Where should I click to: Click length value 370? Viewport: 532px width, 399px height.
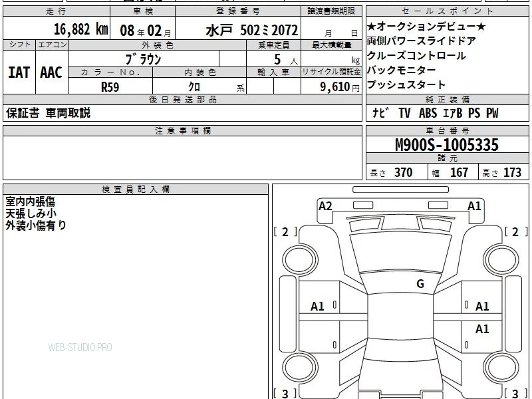tap(404, 173)
